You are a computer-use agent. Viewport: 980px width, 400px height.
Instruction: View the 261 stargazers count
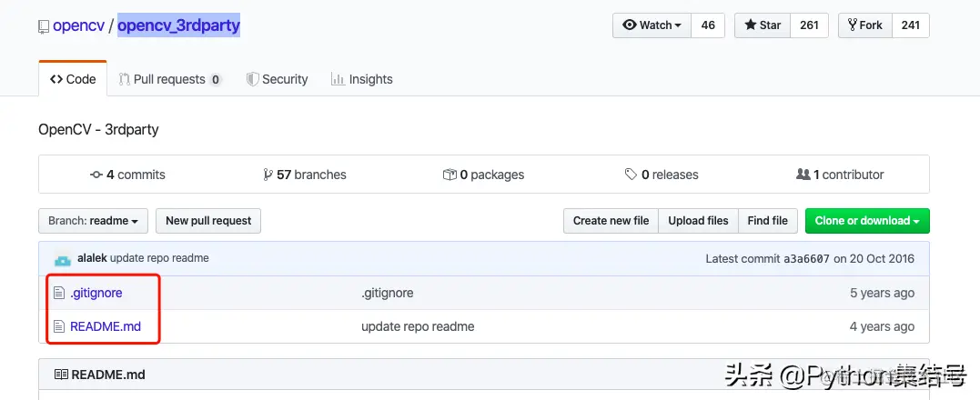coord(809,25)
